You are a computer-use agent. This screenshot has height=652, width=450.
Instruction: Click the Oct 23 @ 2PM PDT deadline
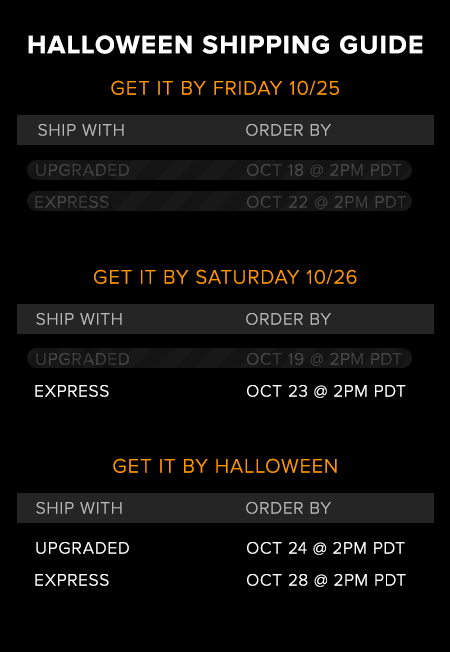click(326, 391)
